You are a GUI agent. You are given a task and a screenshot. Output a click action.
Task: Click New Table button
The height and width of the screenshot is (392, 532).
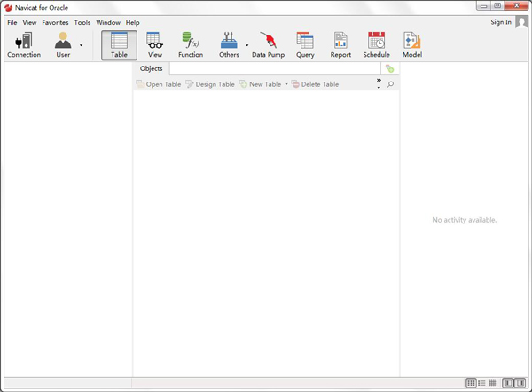click(260, 84)
